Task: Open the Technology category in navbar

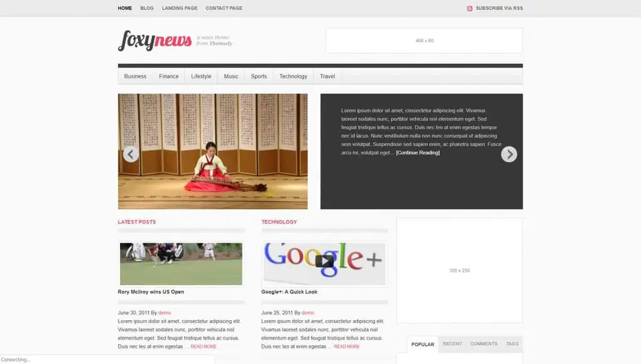Action: click(293, 76)
